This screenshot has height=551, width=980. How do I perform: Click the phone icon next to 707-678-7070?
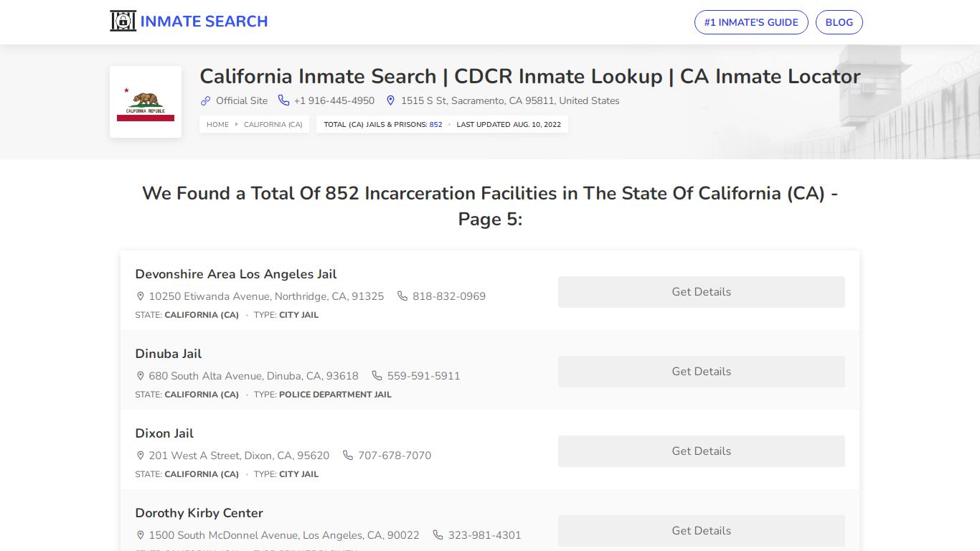click(x=348, y=456)
